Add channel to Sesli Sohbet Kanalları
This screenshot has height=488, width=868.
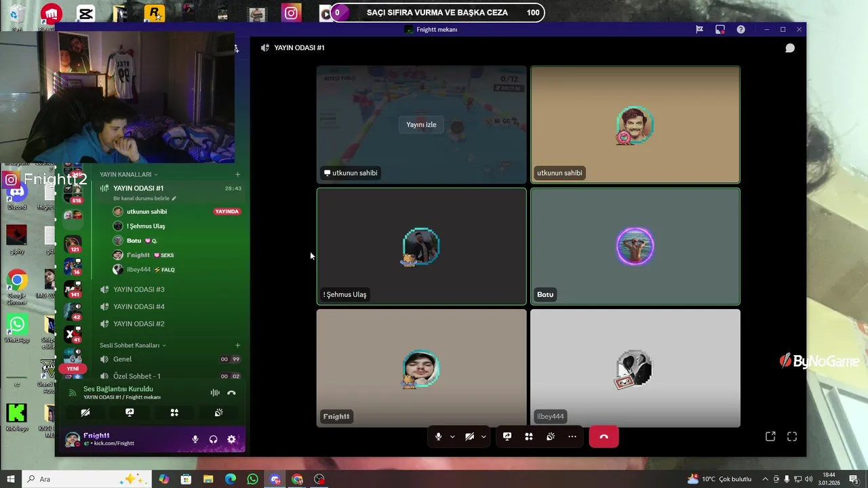237,345
